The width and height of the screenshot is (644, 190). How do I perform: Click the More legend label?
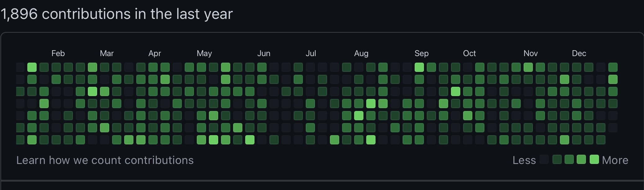point(615,160)
